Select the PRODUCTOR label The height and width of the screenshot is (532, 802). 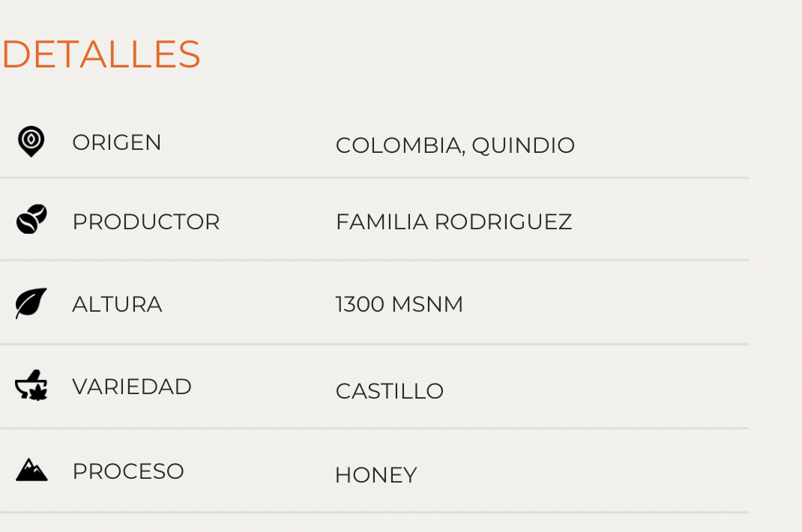[x=146, y=222]
